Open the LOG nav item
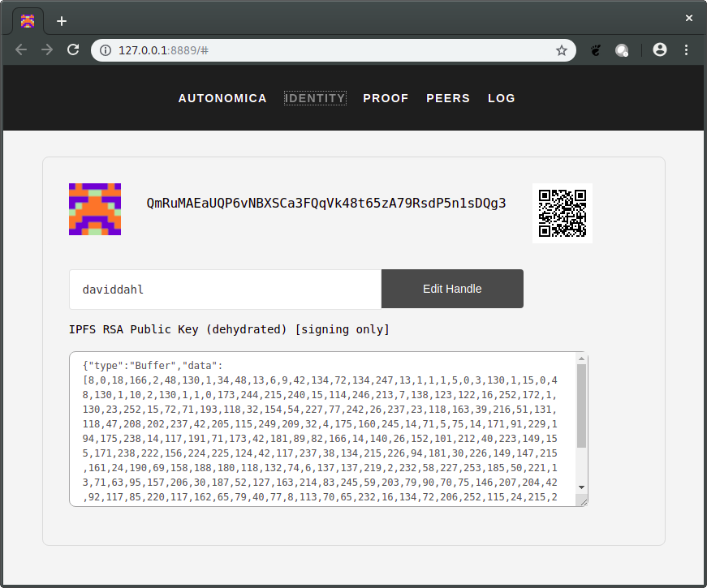 click(502, 98)
